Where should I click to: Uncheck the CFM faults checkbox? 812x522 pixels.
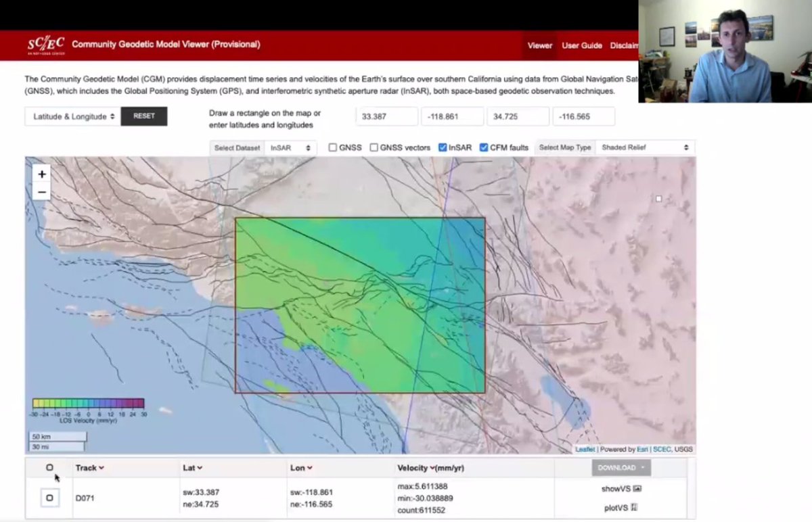tap(484, 147)
